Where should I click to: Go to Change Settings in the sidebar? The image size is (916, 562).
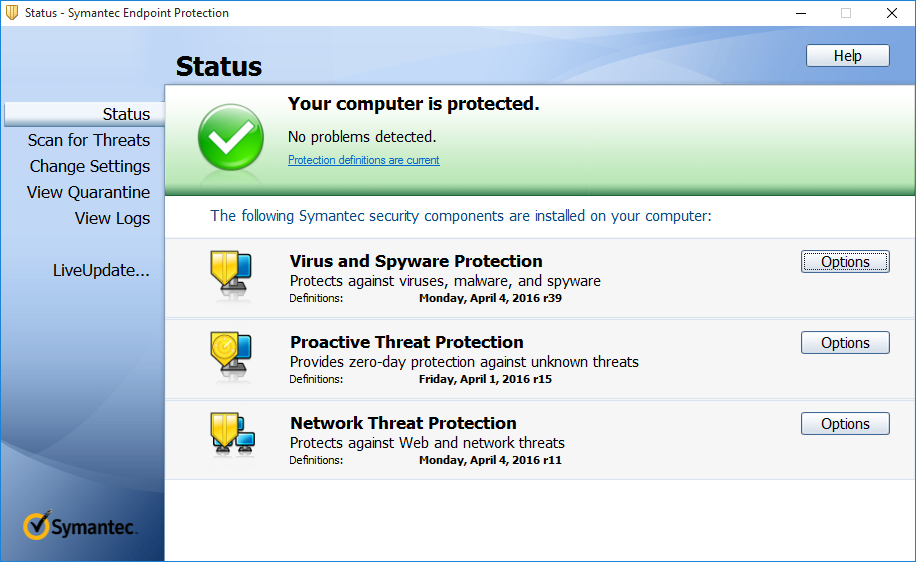coord(90,166)
